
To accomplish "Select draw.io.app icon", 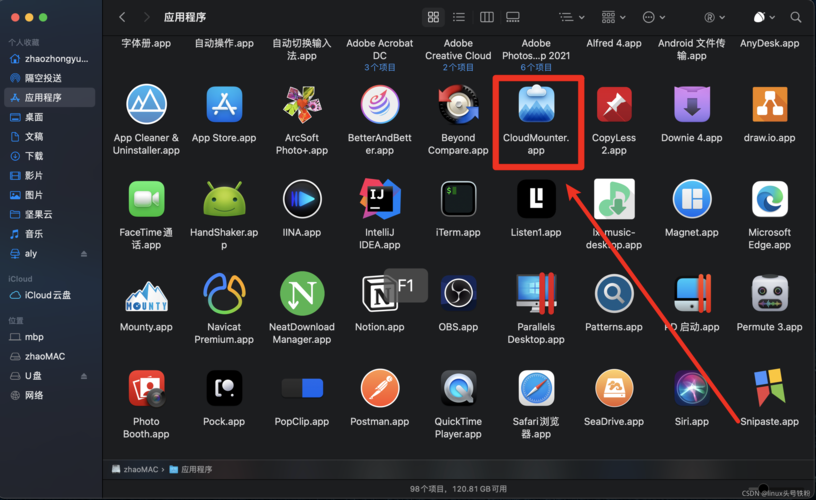I will coord(770,104).
